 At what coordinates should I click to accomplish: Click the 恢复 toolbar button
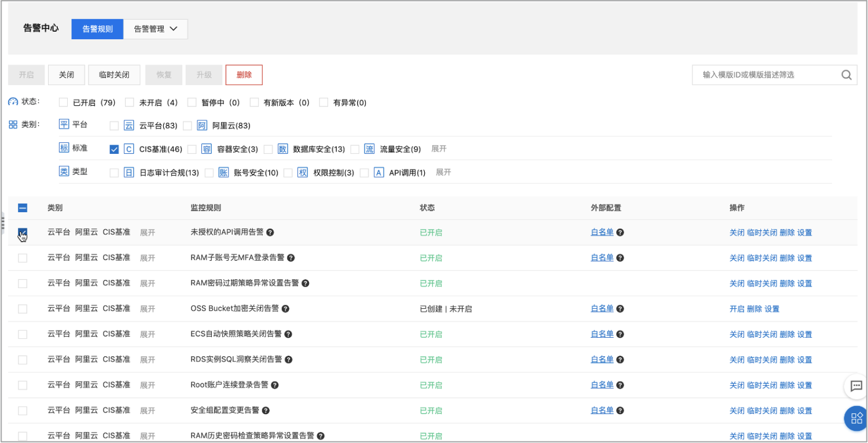pyautogui.click(x=164, y=75)
